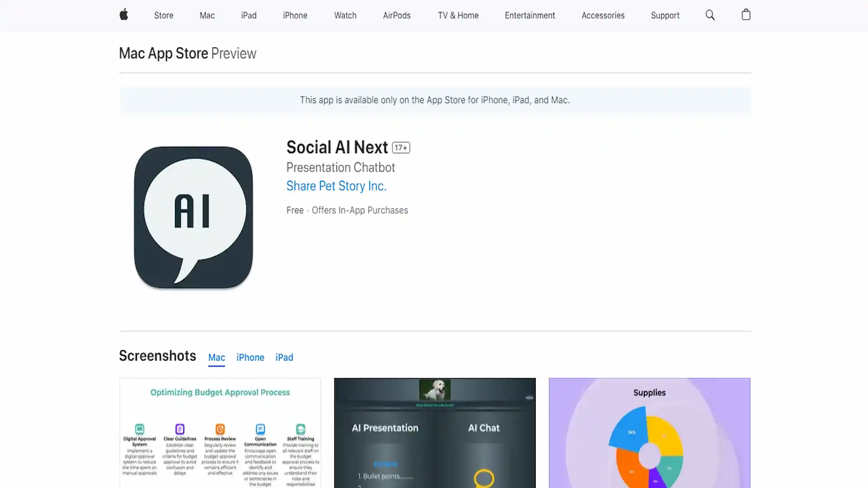
Task: Open AirPods in the navigation bar
Action: click(x=396, y=15)
